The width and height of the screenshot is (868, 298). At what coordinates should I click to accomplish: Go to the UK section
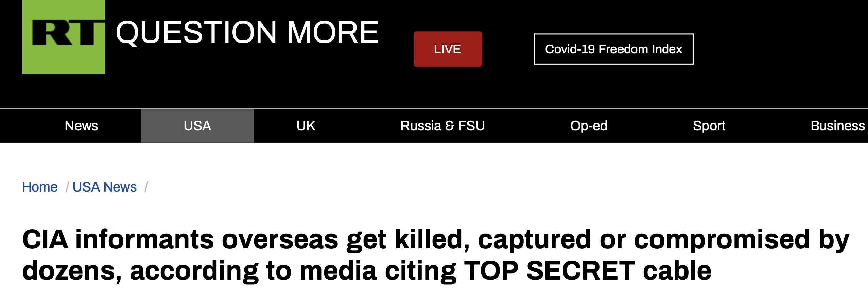(306, 126)
